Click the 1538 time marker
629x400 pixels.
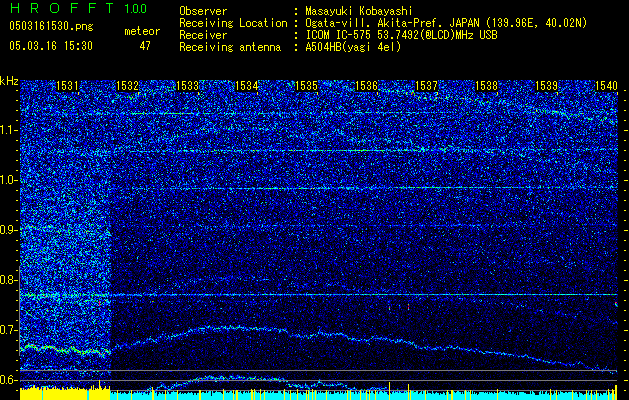(487, 85)
